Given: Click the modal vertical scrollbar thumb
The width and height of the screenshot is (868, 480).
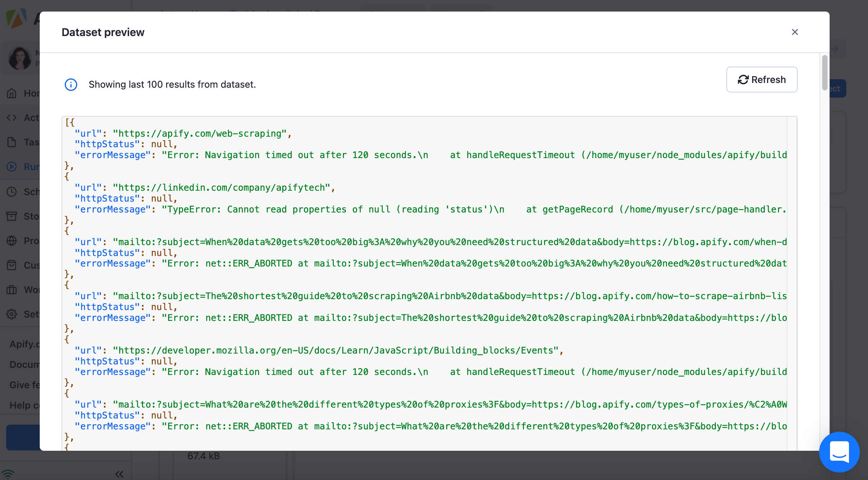Looking at the screenshot, I should [x=825, y=72].
